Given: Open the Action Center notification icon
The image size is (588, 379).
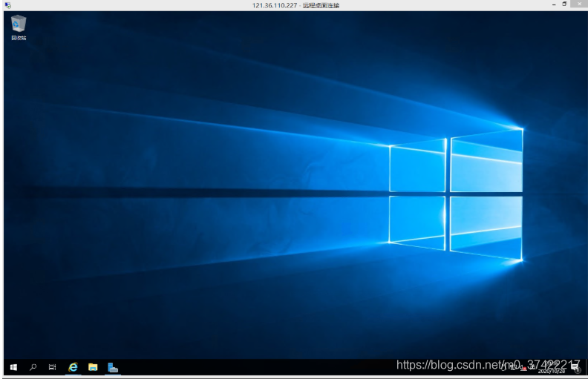Looking at the screenshot, I should (x=575, y=367).
